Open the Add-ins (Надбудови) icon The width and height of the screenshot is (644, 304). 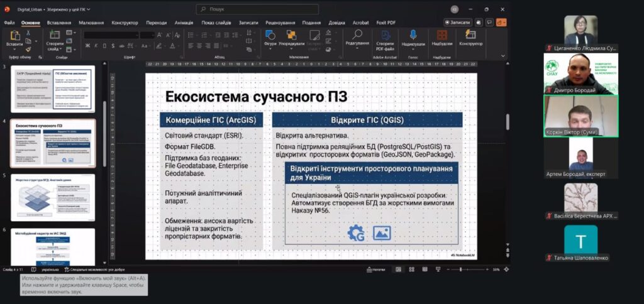coord(442,35)
